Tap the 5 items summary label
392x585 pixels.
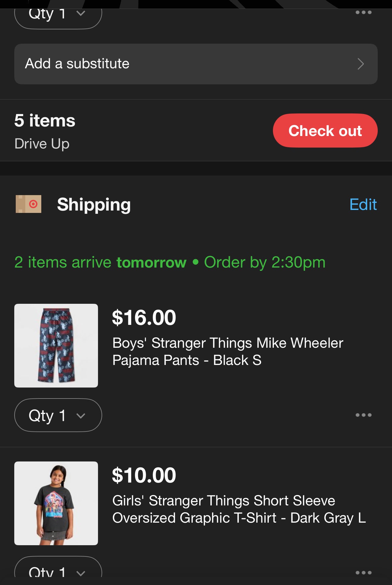[45, 121]
